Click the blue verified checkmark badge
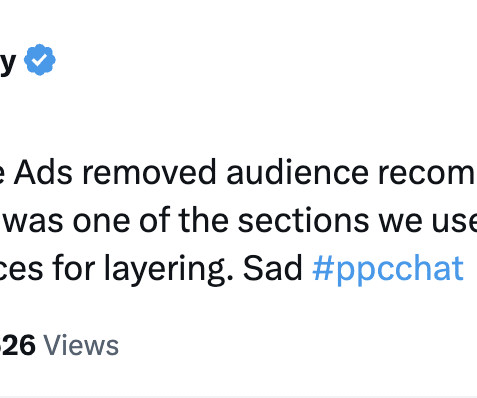 [40, 60]
